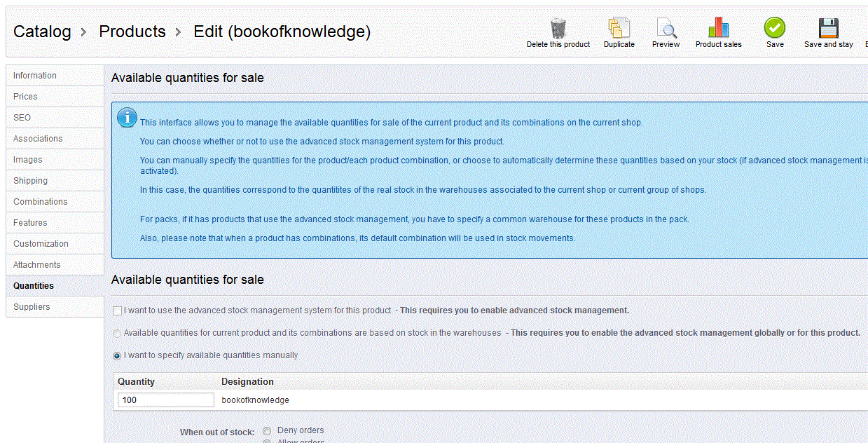868x443 pixels.
Task: Click inside the Quantity input field
Action: coord(165,400)
